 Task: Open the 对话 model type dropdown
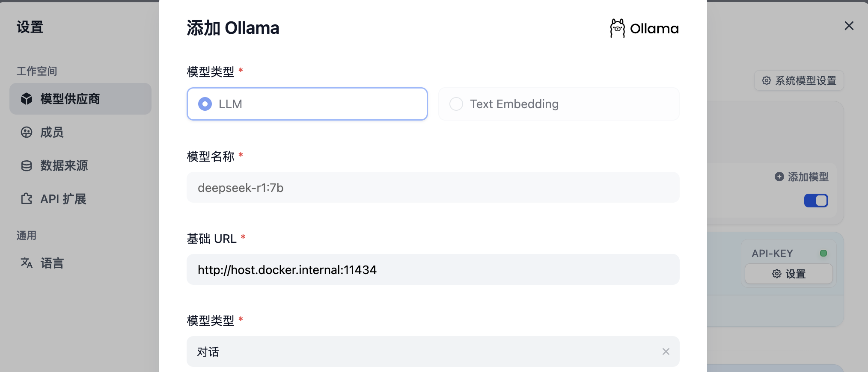click(424, 351)
